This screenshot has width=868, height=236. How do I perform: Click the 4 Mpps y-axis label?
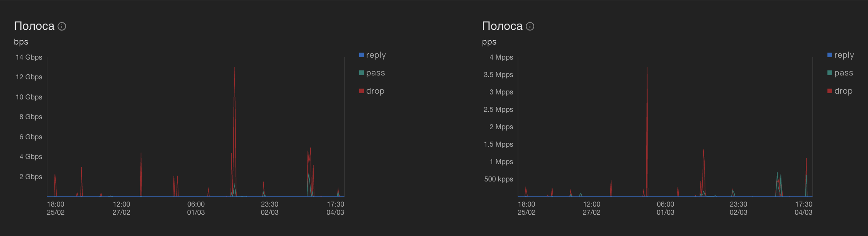[501, 57]
